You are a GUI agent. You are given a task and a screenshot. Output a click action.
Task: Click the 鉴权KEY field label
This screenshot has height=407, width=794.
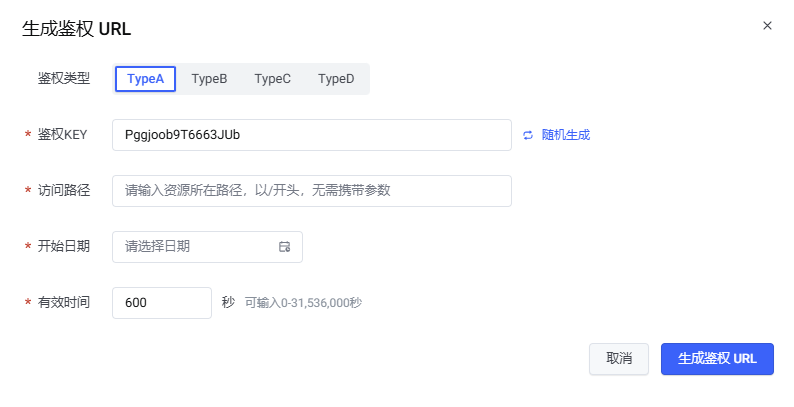(64, 135)
